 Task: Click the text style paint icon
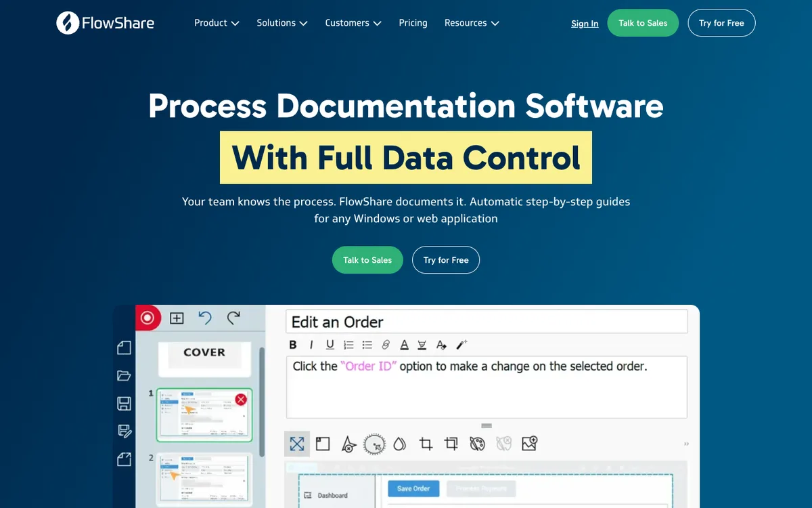(441, 345)
